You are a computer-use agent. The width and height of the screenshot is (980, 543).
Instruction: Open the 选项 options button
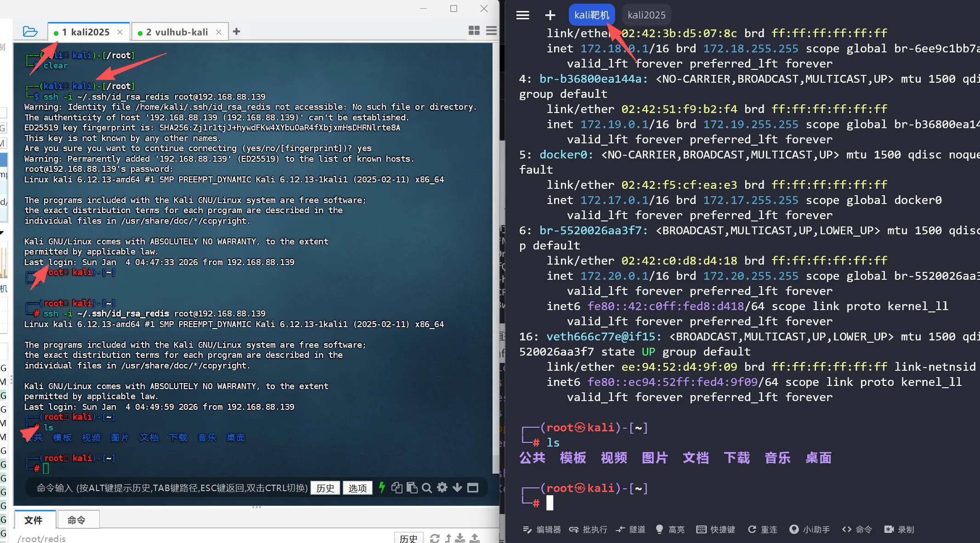click(x=357, y=488)
